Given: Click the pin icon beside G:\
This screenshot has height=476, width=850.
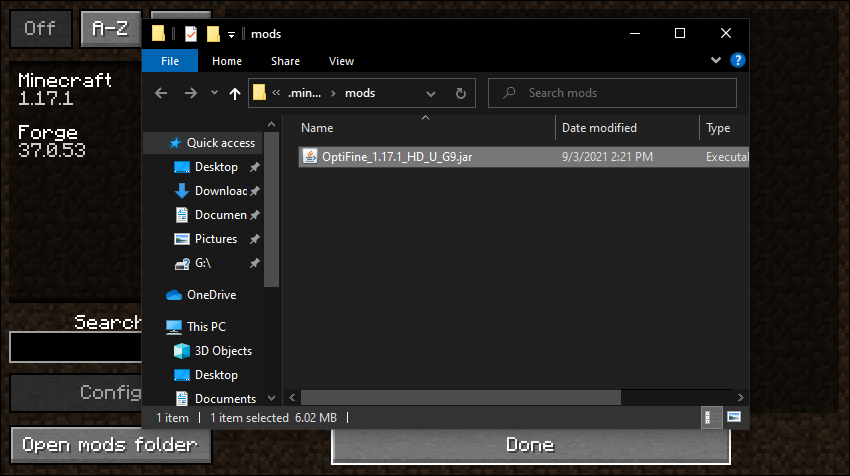Looking at the screenshot, I should 254,263.
